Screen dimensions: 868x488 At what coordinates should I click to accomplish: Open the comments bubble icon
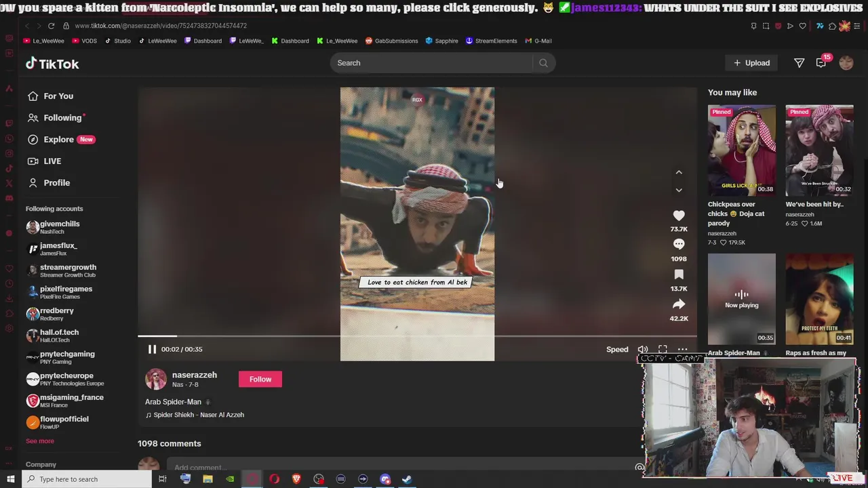[679, 244]
